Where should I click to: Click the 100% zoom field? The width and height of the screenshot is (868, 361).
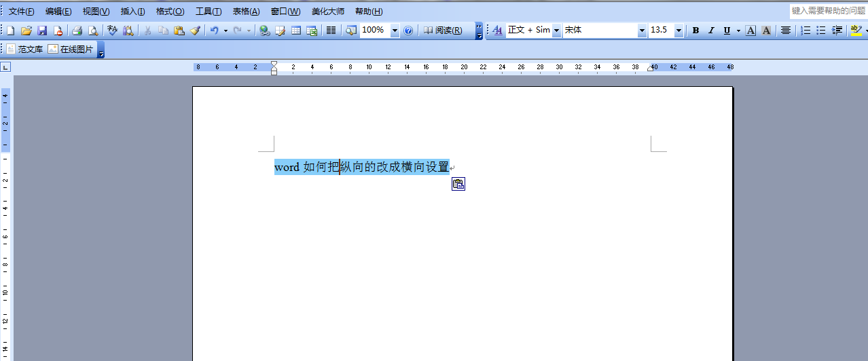point(375,31)
